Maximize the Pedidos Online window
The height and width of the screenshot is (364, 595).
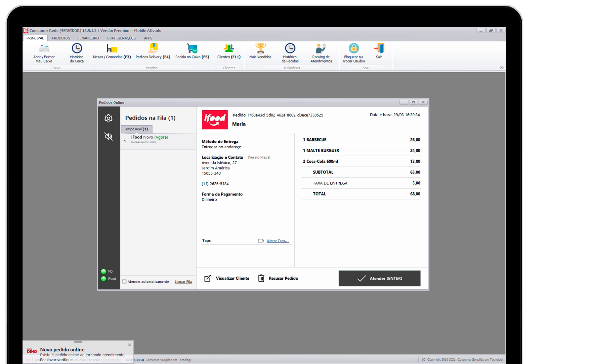[413, 102]
